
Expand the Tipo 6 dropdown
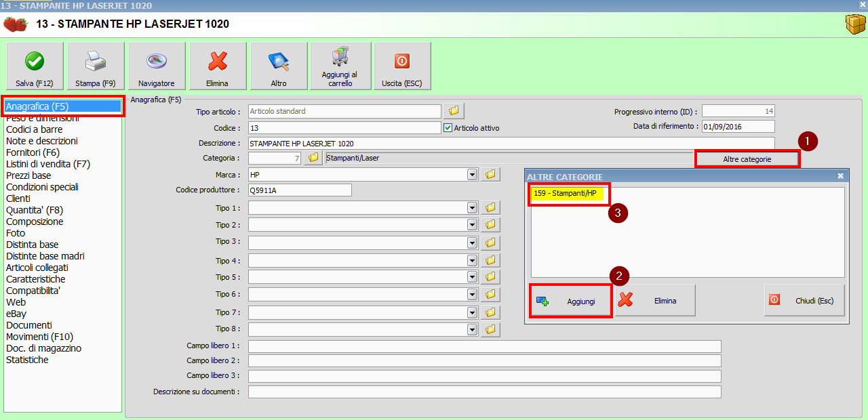pos(472,294)
